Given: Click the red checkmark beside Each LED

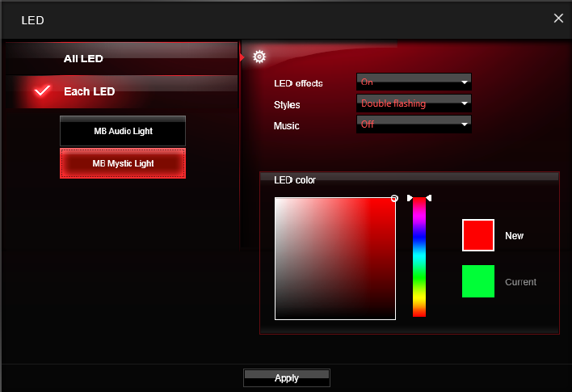Looking at the screenshot, I should coord(43,91).
